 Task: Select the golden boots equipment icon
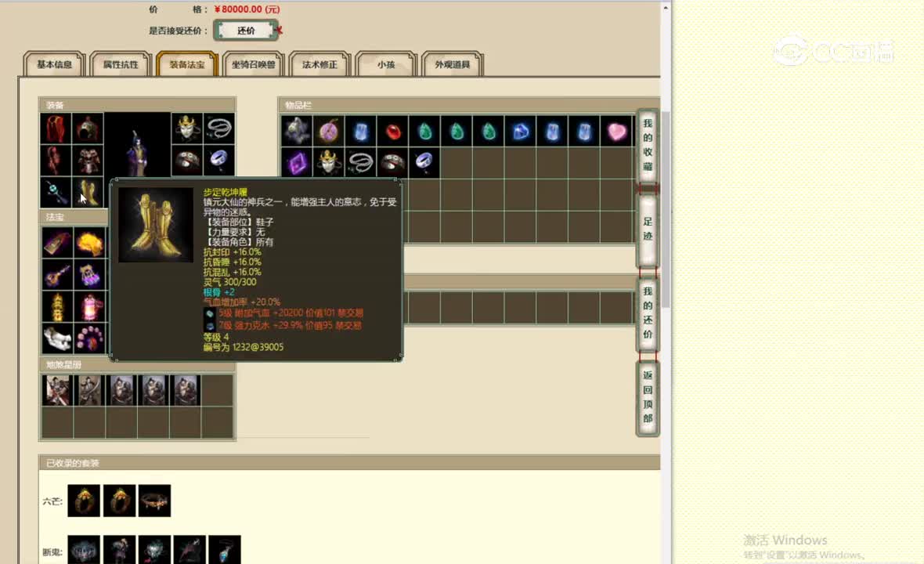pos(88,192)
